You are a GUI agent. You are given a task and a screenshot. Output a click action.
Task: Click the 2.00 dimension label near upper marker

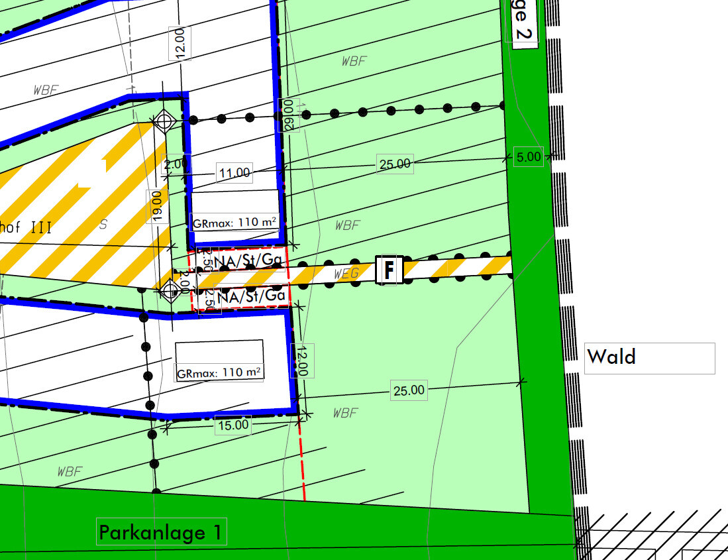[178, 164]
